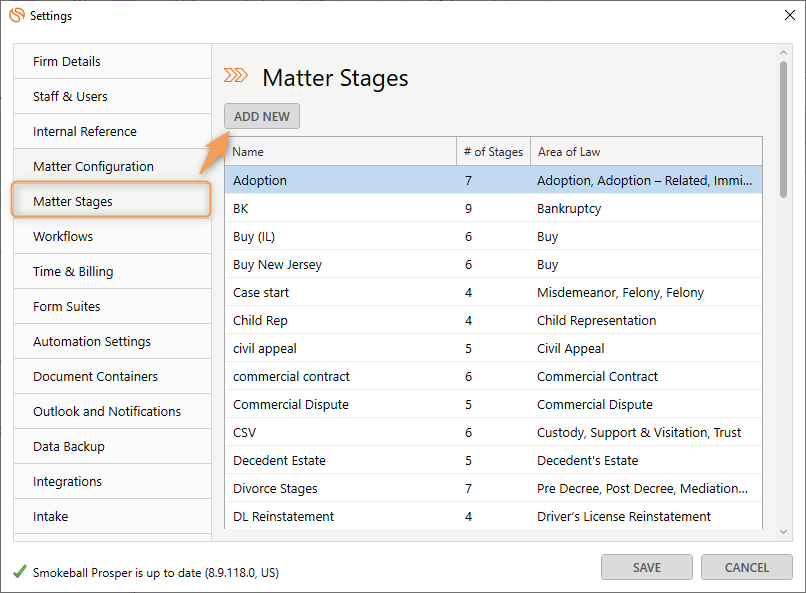Open Automation Settings
This screenshot has height=593, width=806.
point(112,341)
